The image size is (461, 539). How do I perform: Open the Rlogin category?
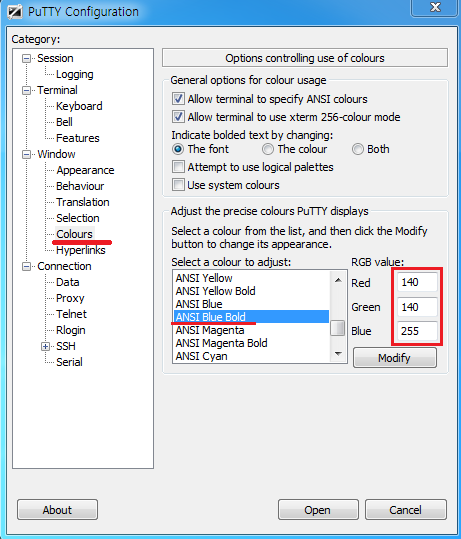point(71,330)
